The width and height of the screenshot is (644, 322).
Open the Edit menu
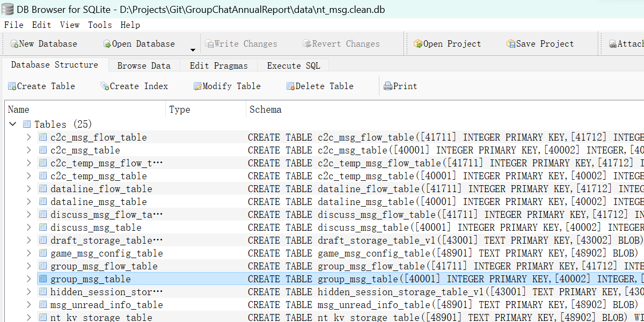(x=41, y=25)
